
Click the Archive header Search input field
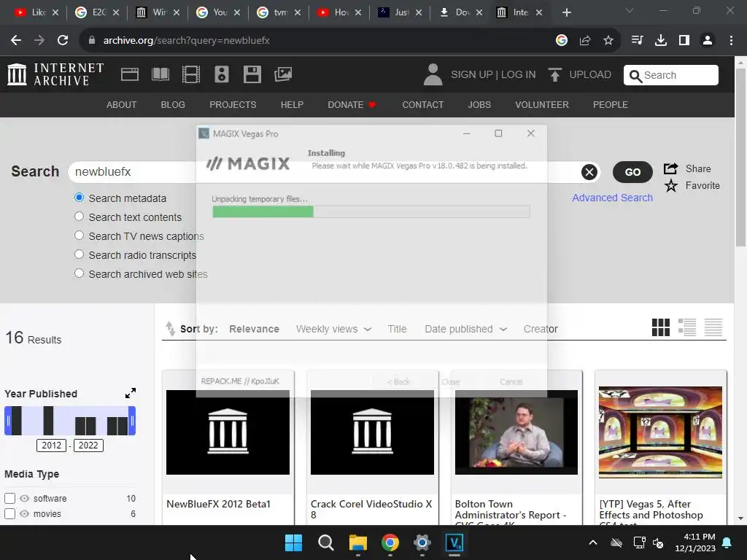(x=671, y=75)
